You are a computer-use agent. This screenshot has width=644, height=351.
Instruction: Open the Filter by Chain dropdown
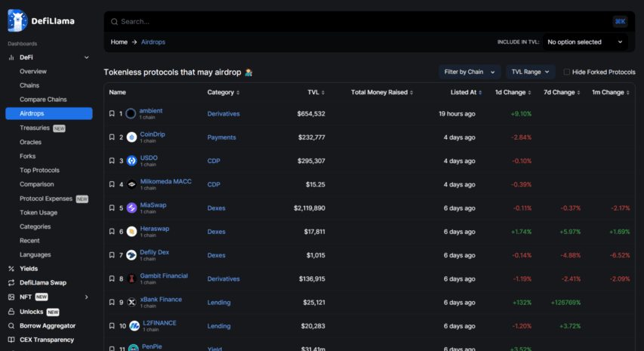tap(470, 72)
